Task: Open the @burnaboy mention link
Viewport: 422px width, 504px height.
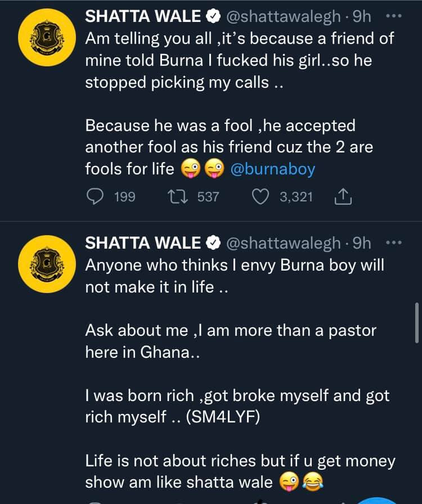Action: (x=273, y=169)
